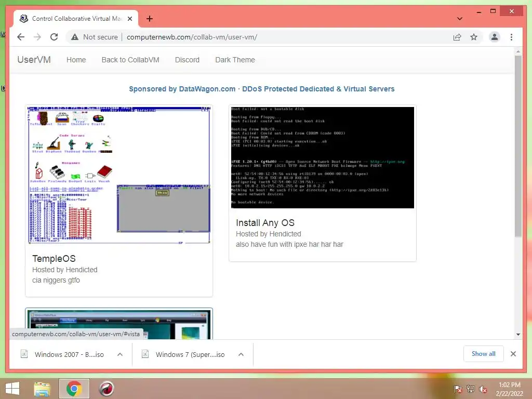Open the Vista VM thumbnail at bottom

[119, 324]
